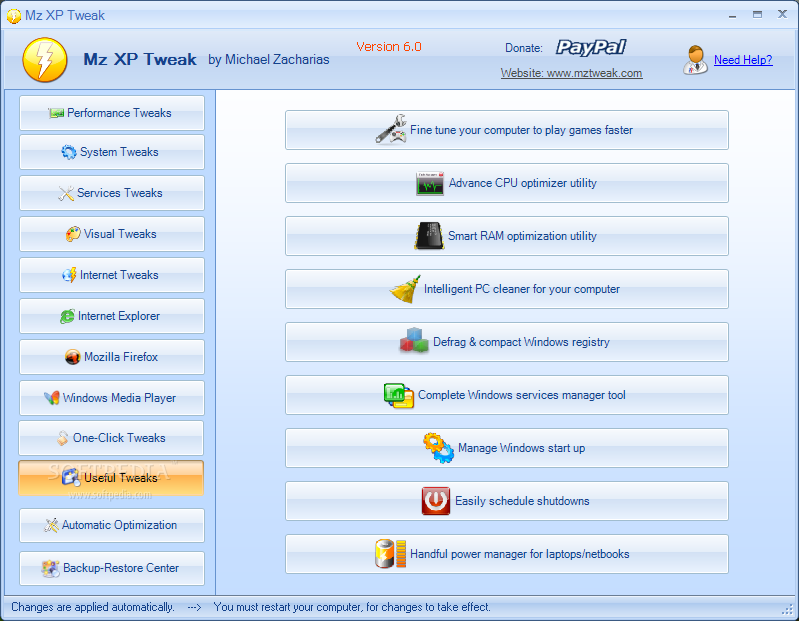
Task: Click the window resize grip corner
Action: coord(789,609)
